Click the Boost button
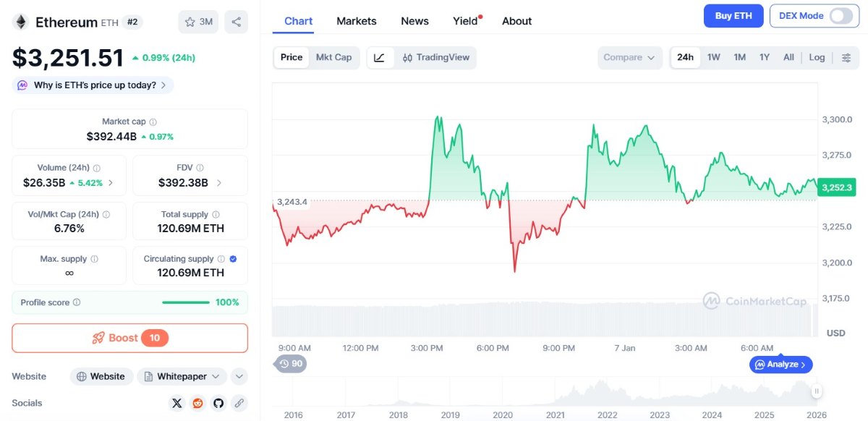 point(130,338)
